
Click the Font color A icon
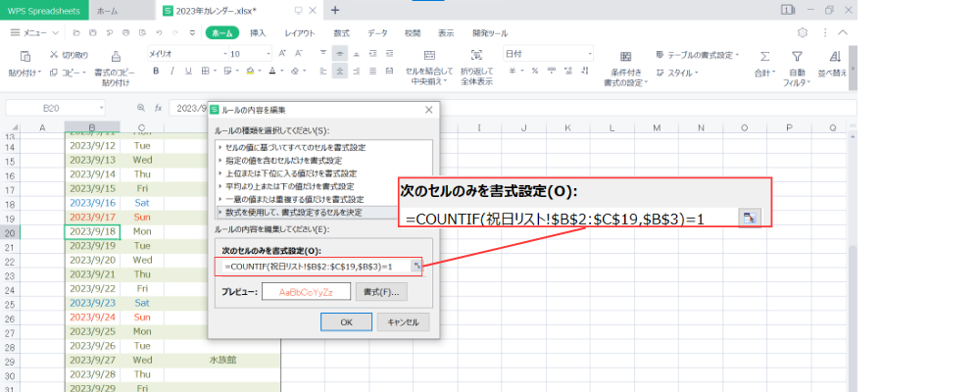coord(271,72)
